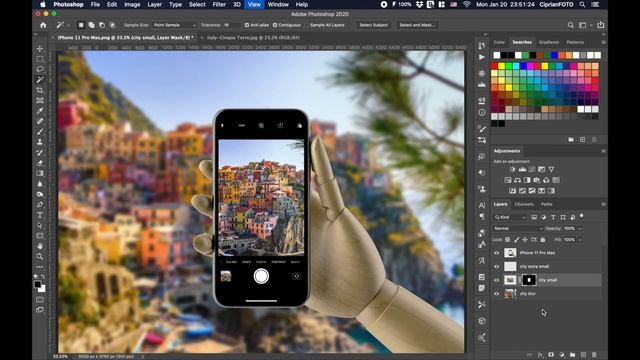Open the Share icon at top right
640x360 pixels.
click(x=601, y=25)
